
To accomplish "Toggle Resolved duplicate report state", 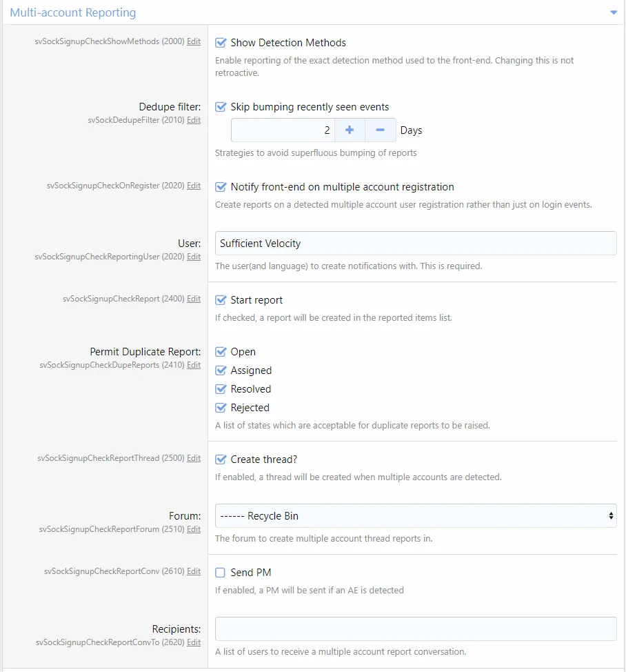I will click(221, 389).
